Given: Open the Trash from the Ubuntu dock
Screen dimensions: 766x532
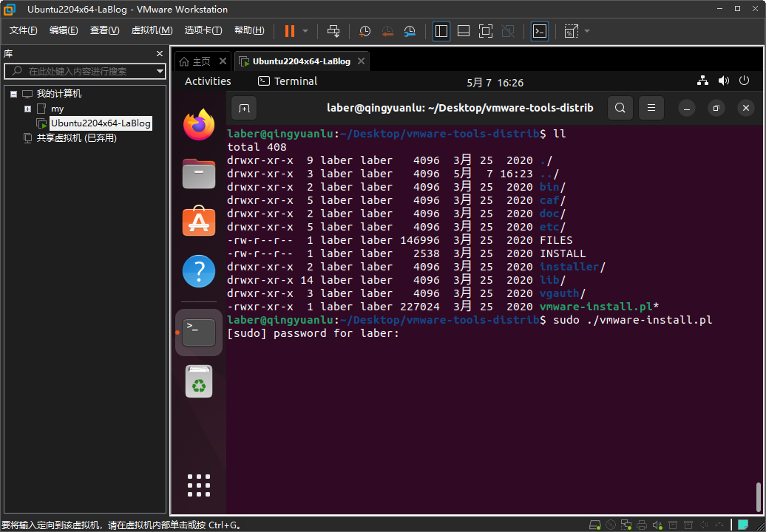Looking at the screenshot, I should pos(199,381).
